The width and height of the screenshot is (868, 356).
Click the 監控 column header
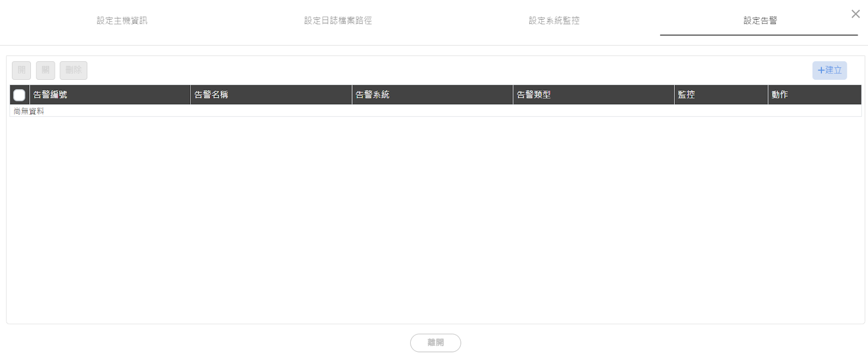point(721,94)
